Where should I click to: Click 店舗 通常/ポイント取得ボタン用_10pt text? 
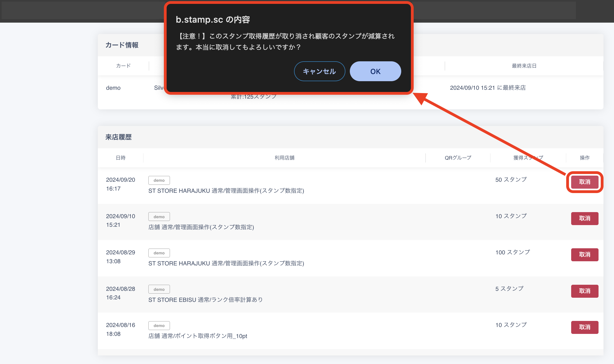point(198,336)
